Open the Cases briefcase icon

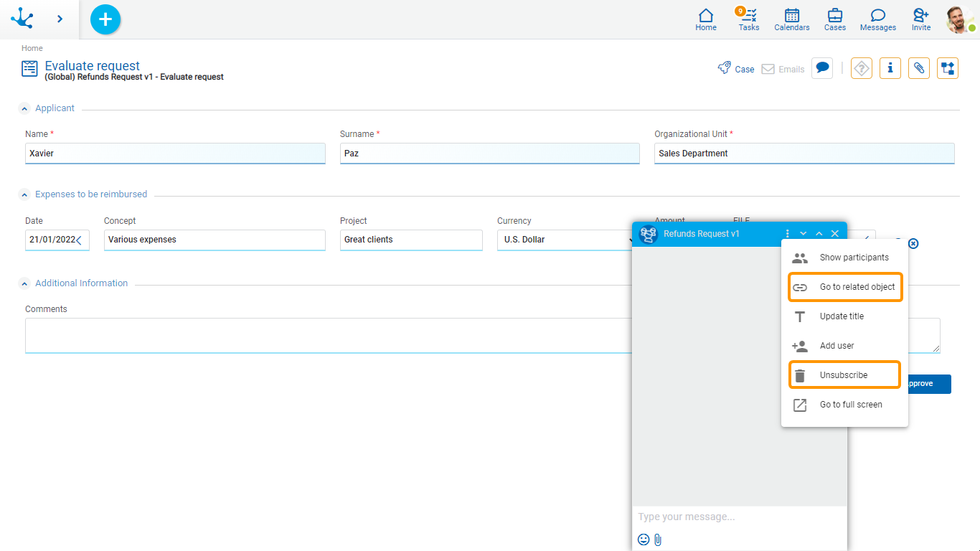834,19
